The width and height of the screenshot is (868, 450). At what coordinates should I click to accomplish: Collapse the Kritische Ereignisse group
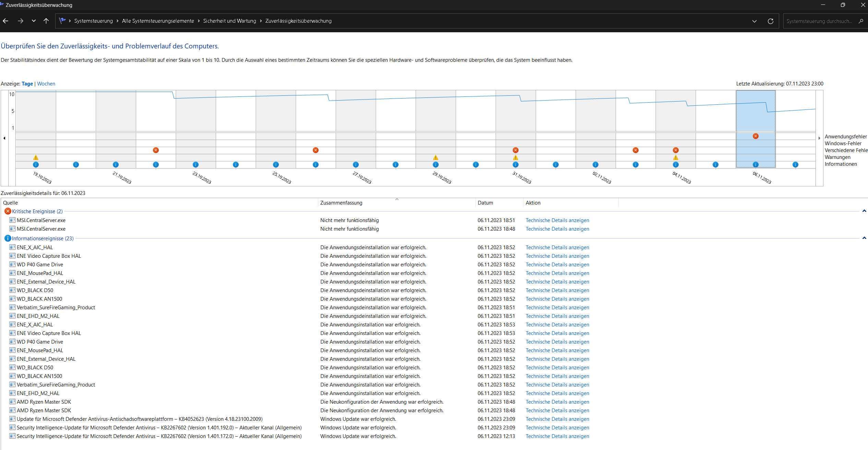tap(864, 211)
